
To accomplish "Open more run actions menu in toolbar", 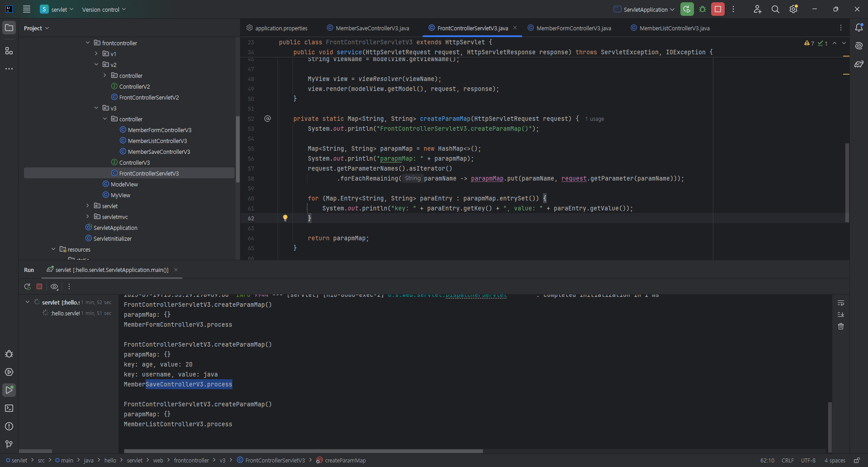I will coord(733,9).
